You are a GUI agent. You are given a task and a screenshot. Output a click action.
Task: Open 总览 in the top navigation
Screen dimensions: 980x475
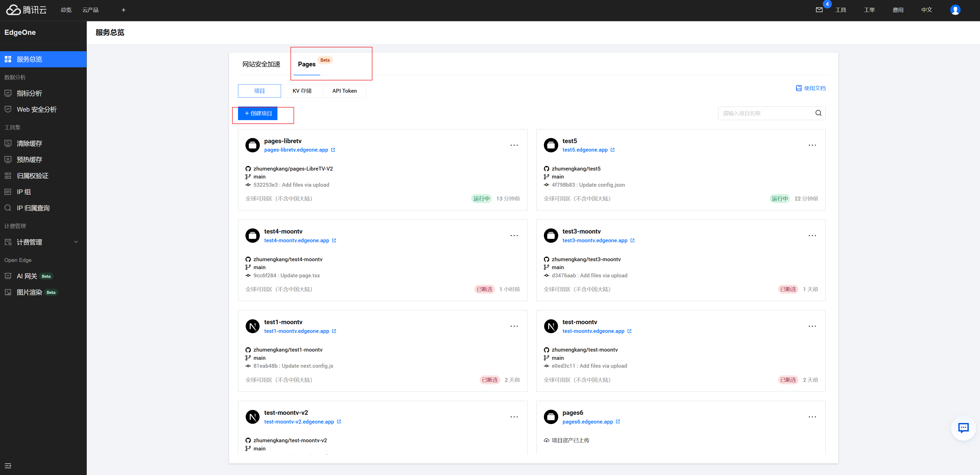pyautogui.click(x=66, y=10)
